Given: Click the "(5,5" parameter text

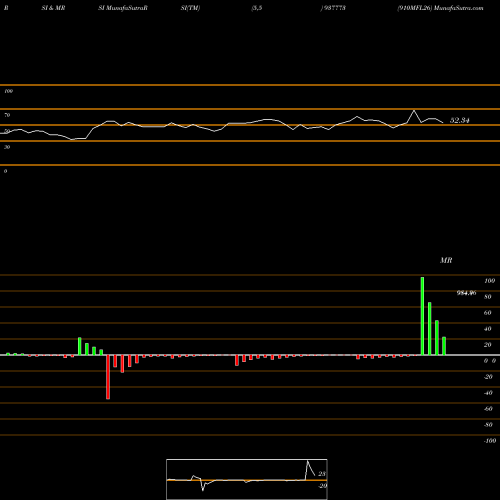Looking at the screenshot, I should click(257, 8).
